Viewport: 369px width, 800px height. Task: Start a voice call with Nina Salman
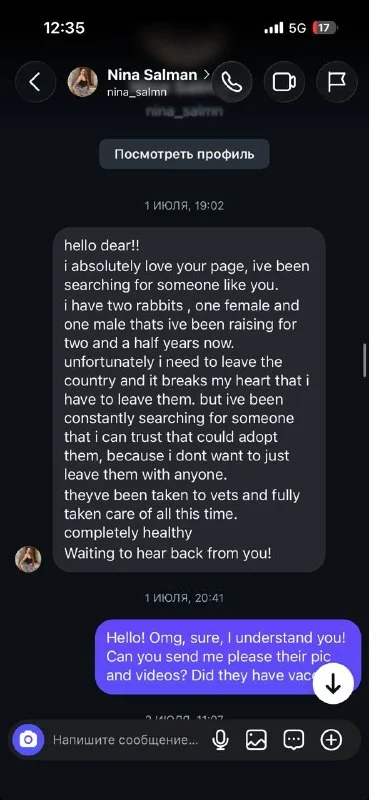(x=232, y=82)
